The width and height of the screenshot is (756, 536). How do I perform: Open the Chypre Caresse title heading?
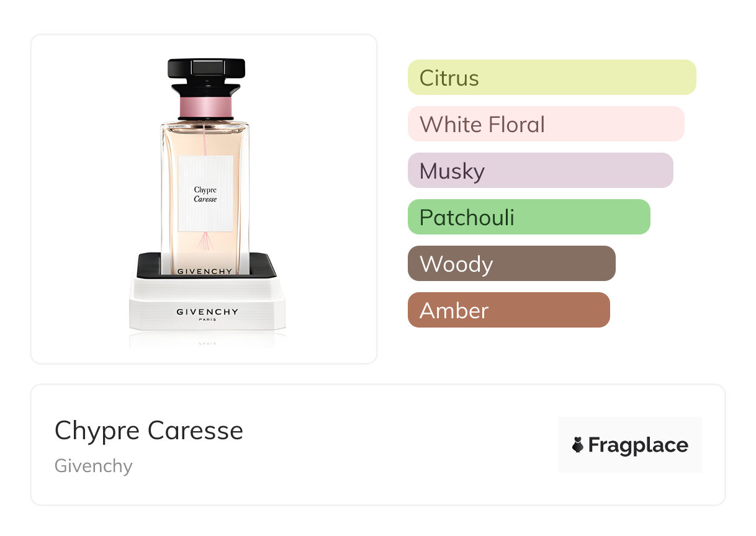(149, 431)
